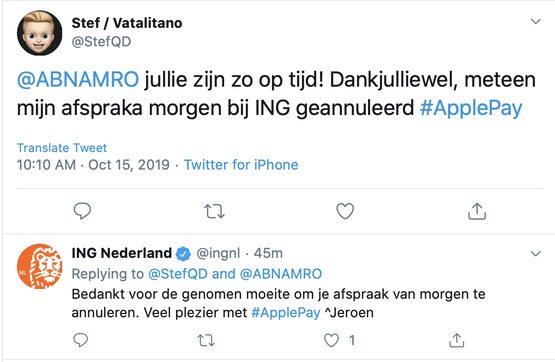Open Stef's tweet options chevron menu
The height and width of the screenshot is (362, 555).
[536, 22]
